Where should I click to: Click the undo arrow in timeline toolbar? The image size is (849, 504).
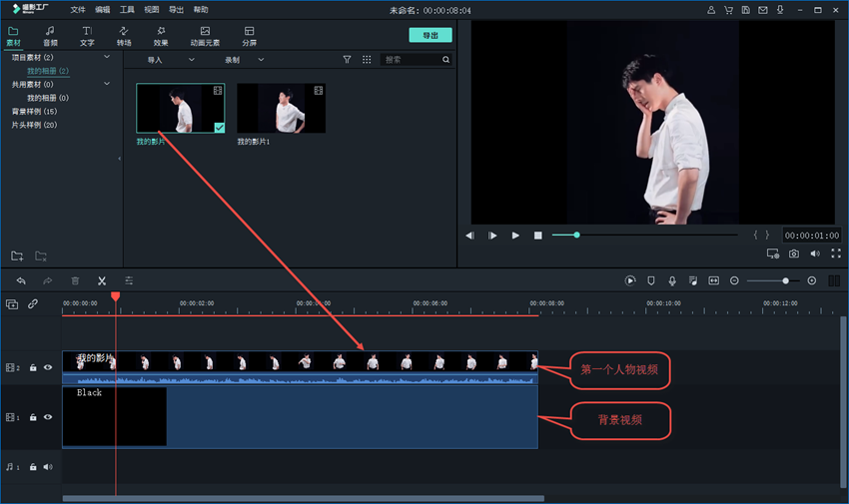click(x=21, y=281)
